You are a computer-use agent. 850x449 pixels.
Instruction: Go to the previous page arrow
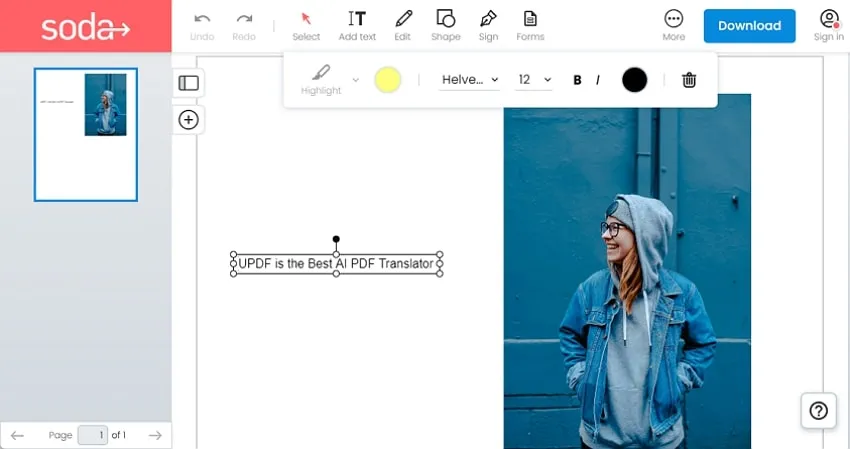click(17, 435)
